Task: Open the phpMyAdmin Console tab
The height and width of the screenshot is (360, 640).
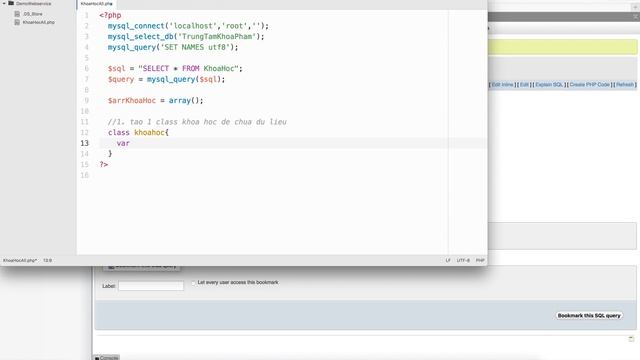Action: click(107, 358)
